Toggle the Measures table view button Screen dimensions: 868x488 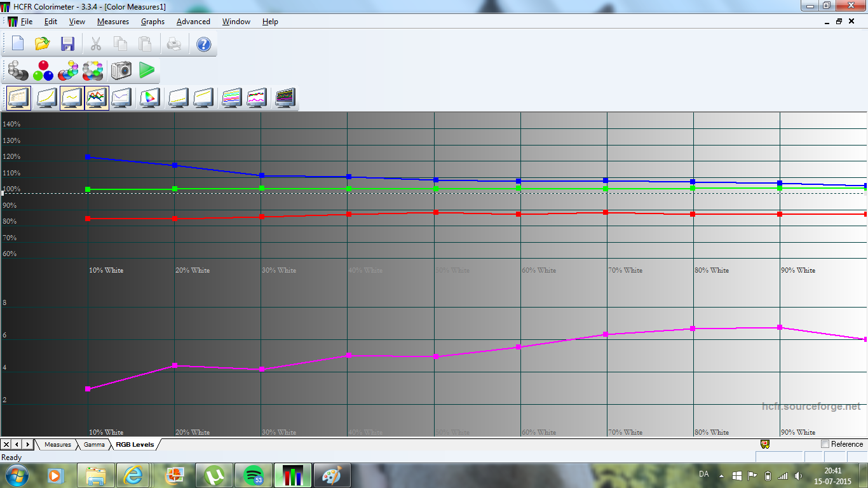(18, 98)
